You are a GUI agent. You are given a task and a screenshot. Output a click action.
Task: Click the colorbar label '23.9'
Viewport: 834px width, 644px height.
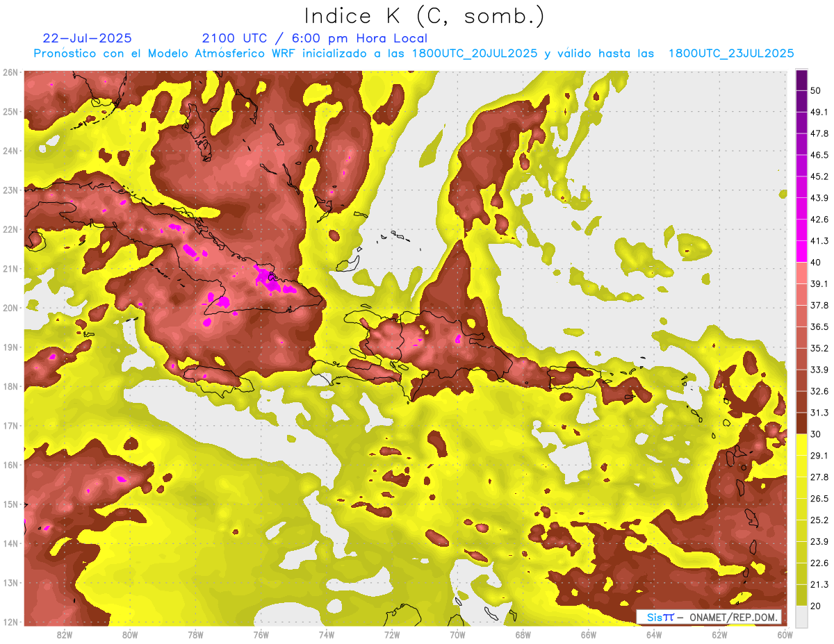[820, 542]
